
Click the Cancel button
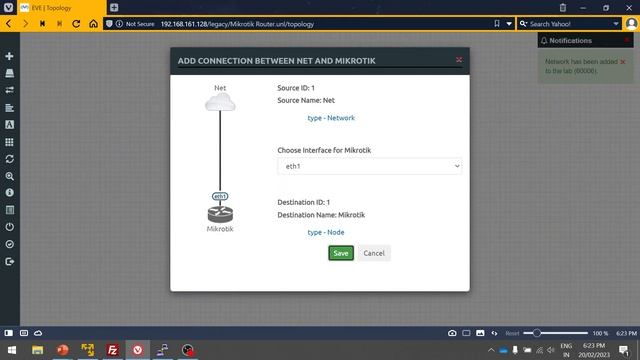coord(374,253)
